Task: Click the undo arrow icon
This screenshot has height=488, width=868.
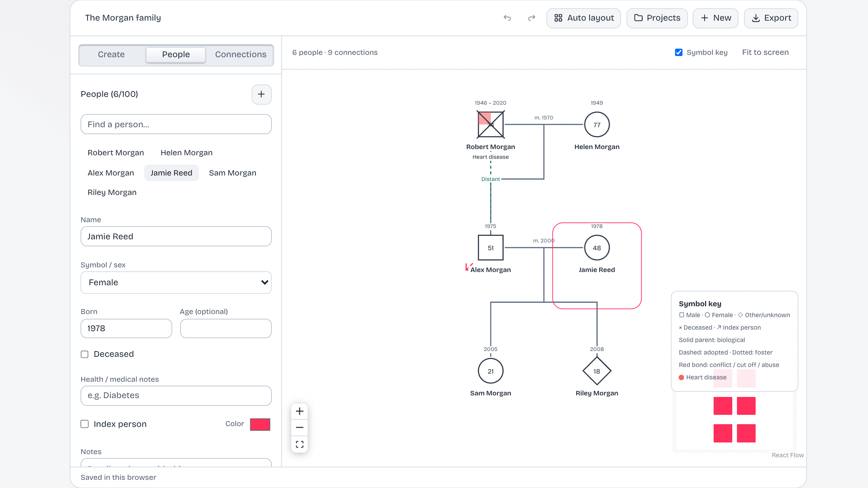Action: [x=507, y=18]
